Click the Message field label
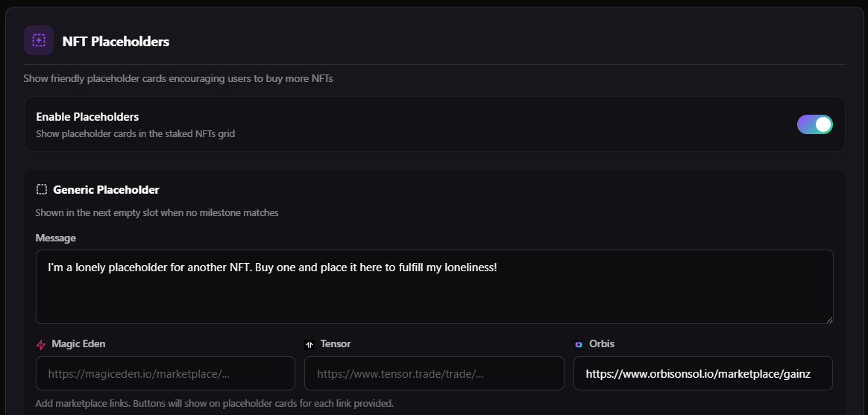This screenshot has width=868, height=415. [55, 238]
